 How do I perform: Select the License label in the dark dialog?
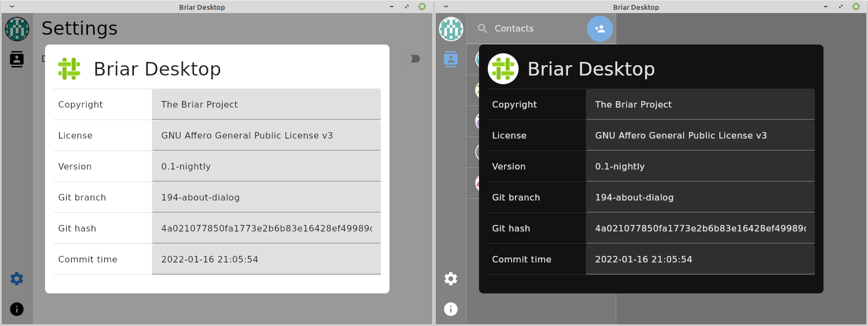click(509, 135)
